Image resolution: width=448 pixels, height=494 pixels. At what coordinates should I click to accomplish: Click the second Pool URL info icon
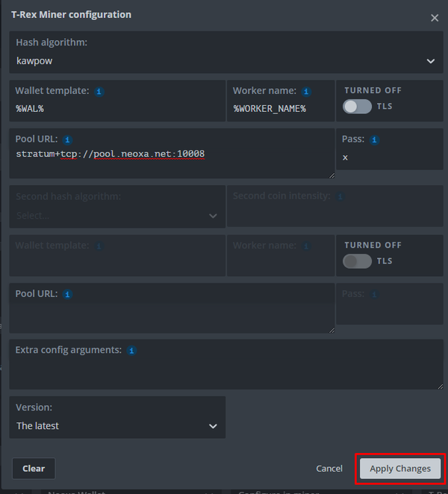[x=67, y=294]
